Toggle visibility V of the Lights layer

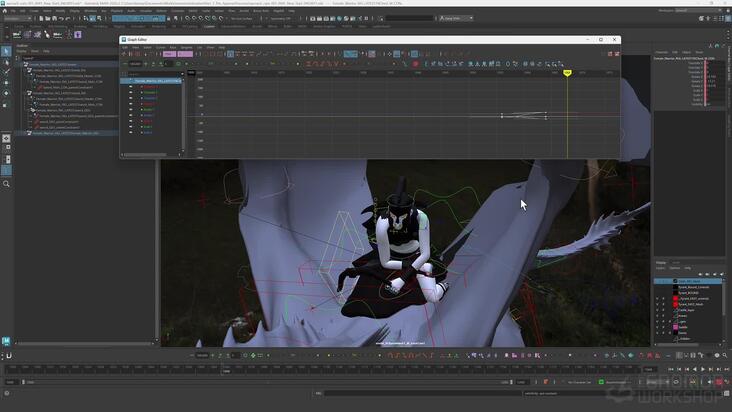[x=657, y=321]
